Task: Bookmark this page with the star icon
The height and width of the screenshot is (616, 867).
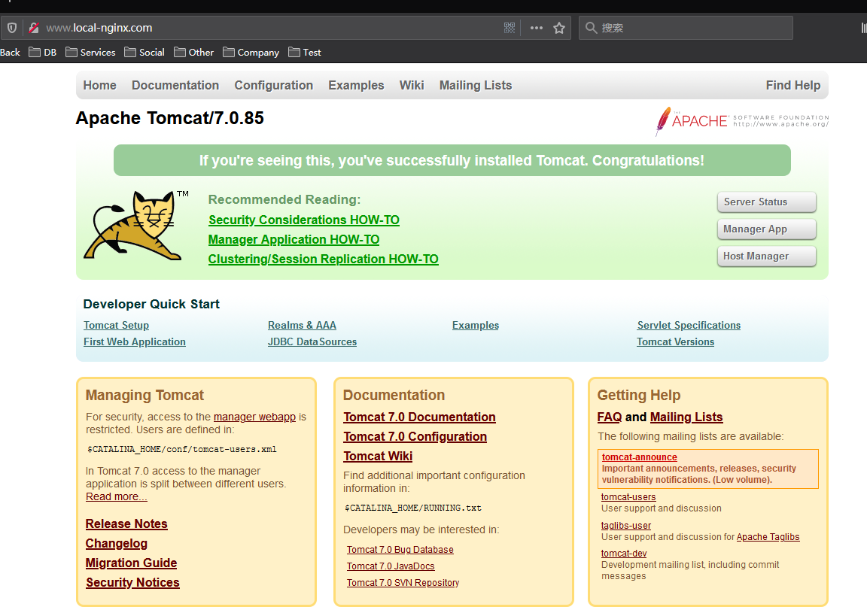Action: pos(559,28)
